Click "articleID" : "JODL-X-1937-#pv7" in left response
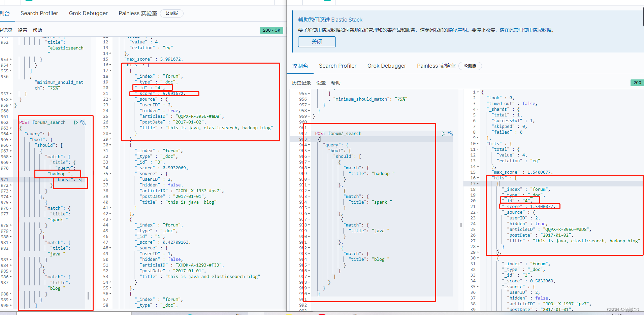644x315 pixels. (182, 191)
